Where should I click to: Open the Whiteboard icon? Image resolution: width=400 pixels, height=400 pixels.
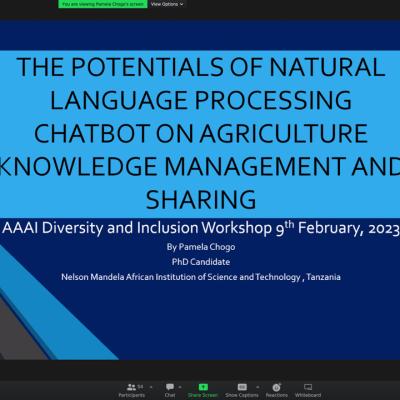coord(308,387)
